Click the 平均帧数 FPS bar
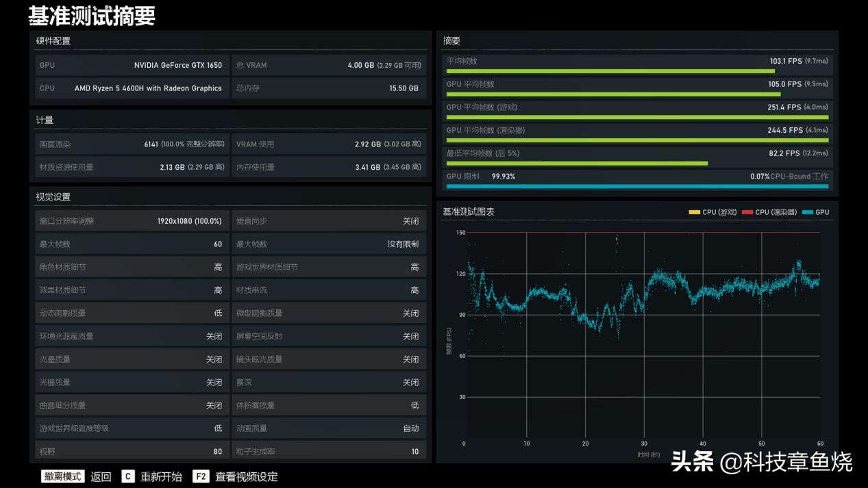This screenshot has height=488, width=868. pyautogui.click(x=610, y=70)
